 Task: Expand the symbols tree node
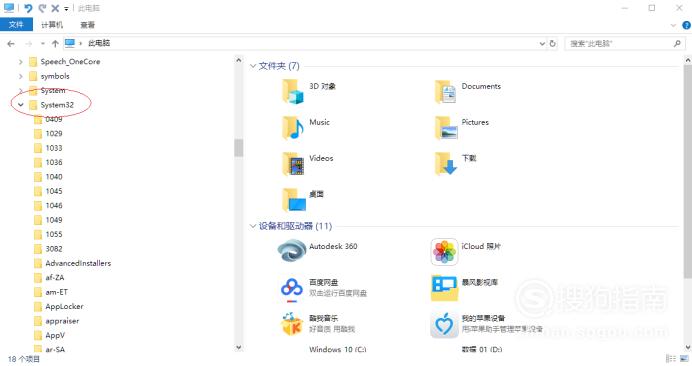pos(20,76)
